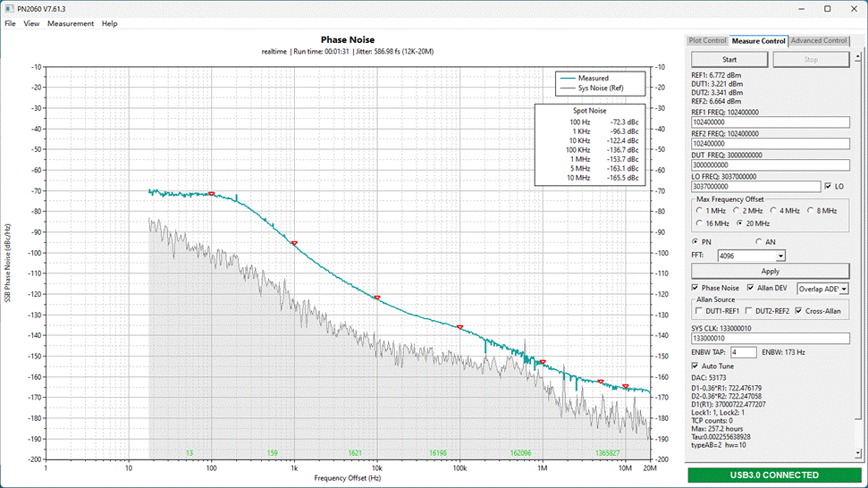The height and width of the screenshot is (488, 868).
Task: Select the 1 MHz max offset radio
Action: (700, 211)
